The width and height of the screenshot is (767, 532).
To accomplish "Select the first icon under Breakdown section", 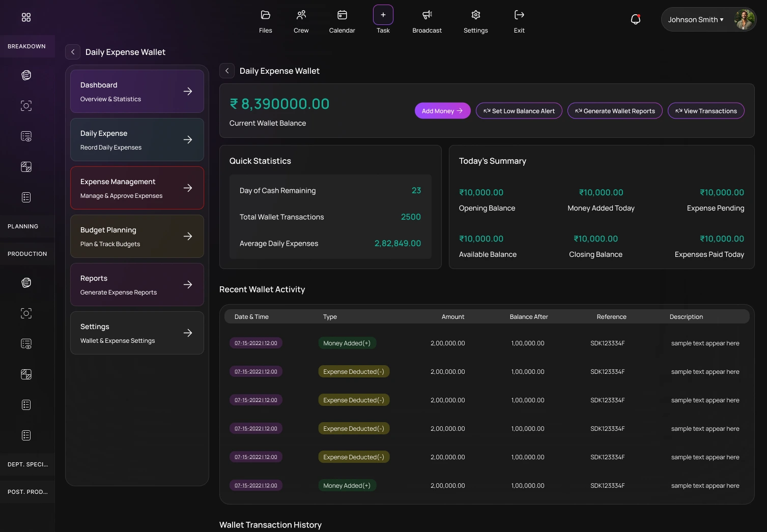I will [26, 75].
